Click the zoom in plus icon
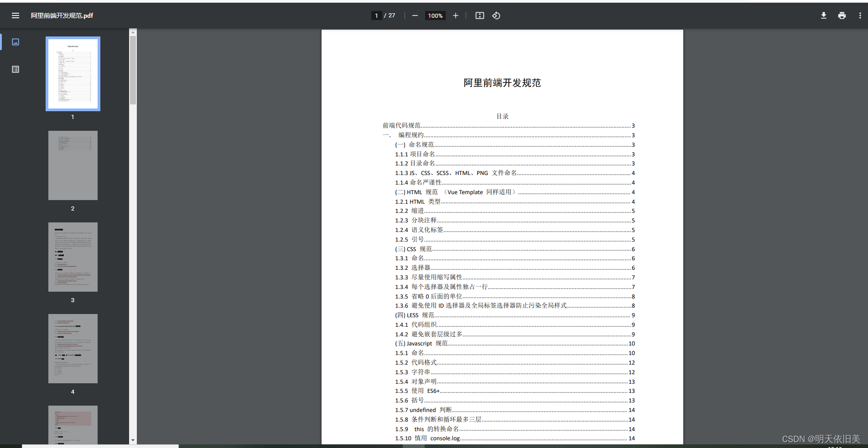The image size is (868, 448). click(455, 15)
